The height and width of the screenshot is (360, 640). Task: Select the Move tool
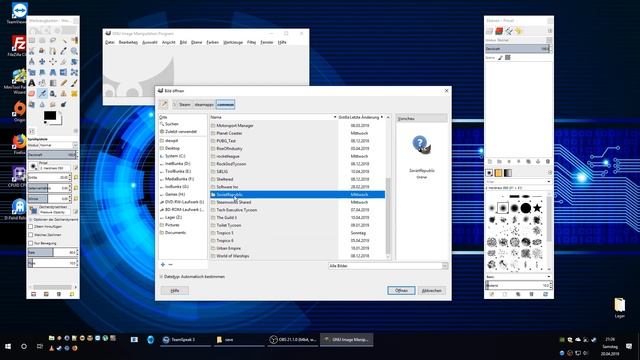[42, 62]
